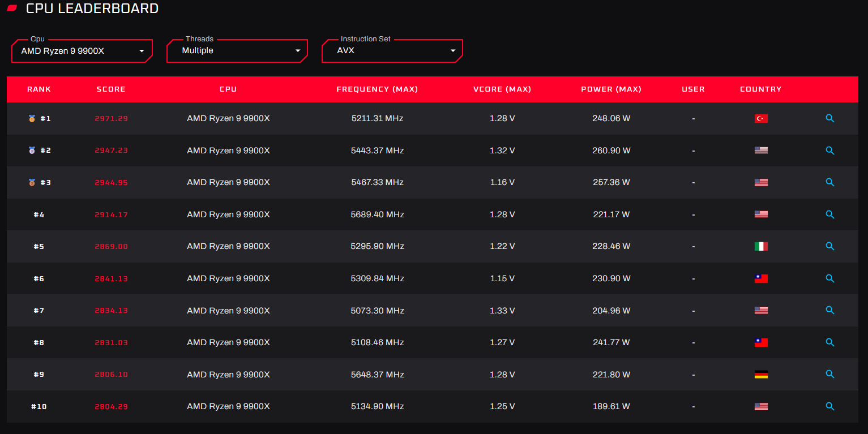The height and width of the screenshot is (434, 868).
Task: Click the USER column header
Action: (x=694, y=89)
